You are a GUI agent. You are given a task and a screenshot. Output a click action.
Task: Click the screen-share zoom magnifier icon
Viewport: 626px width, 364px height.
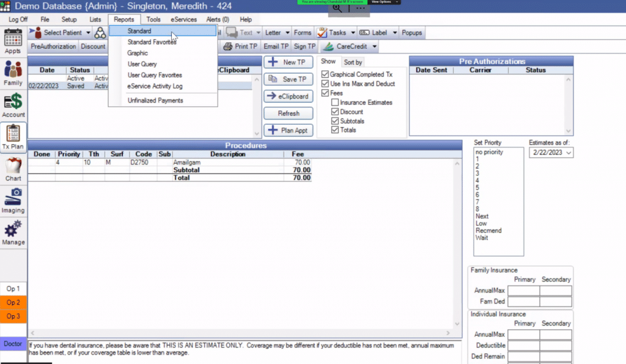[x=337, y=8]
